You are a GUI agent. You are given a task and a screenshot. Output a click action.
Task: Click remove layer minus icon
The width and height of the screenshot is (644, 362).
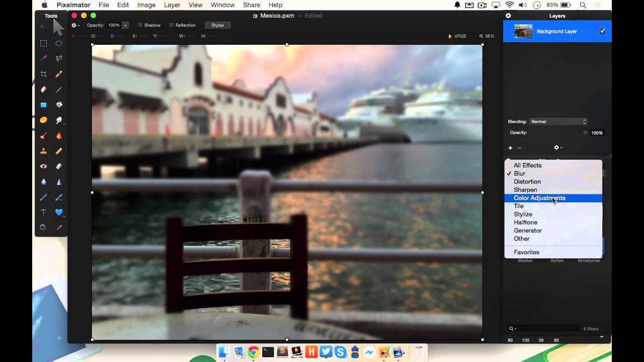(x=519, y=148)
